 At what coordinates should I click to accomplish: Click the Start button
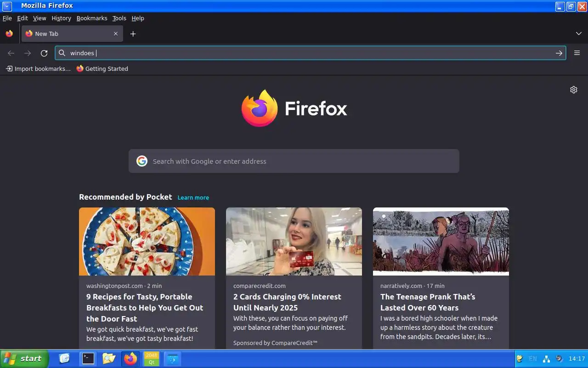24,358
